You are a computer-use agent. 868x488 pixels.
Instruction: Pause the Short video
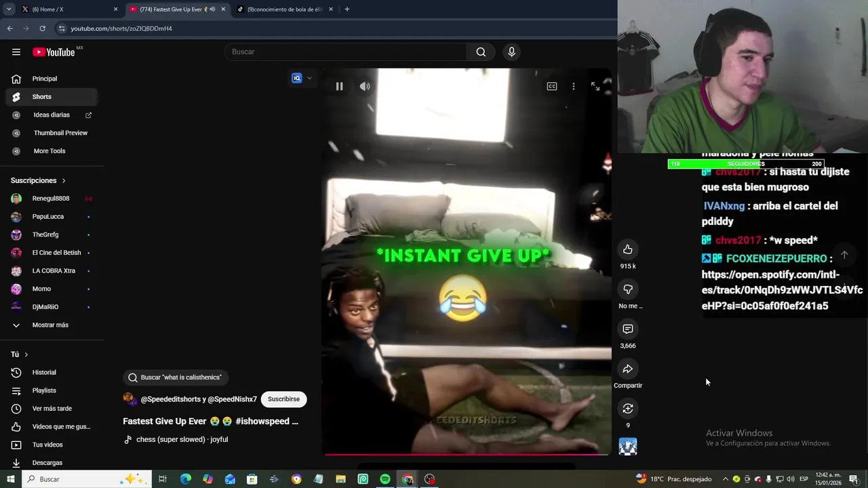tap(339, 86)
